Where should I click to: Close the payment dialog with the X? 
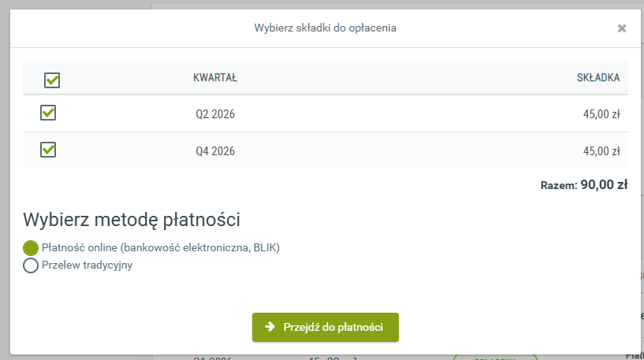tap(621, 28)
